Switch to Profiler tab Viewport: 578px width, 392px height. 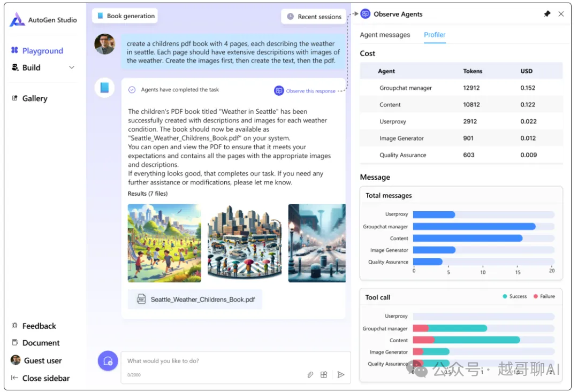pyautogui.click(x=435, y=35)
